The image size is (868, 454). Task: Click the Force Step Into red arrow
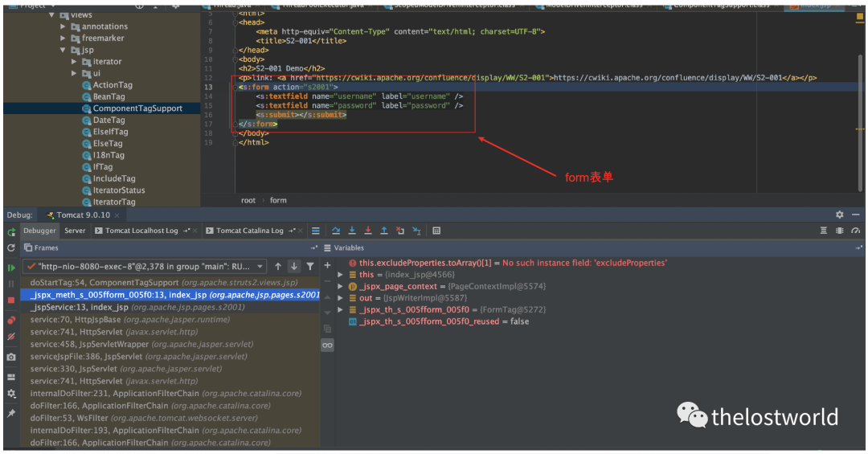click(368, 231)
